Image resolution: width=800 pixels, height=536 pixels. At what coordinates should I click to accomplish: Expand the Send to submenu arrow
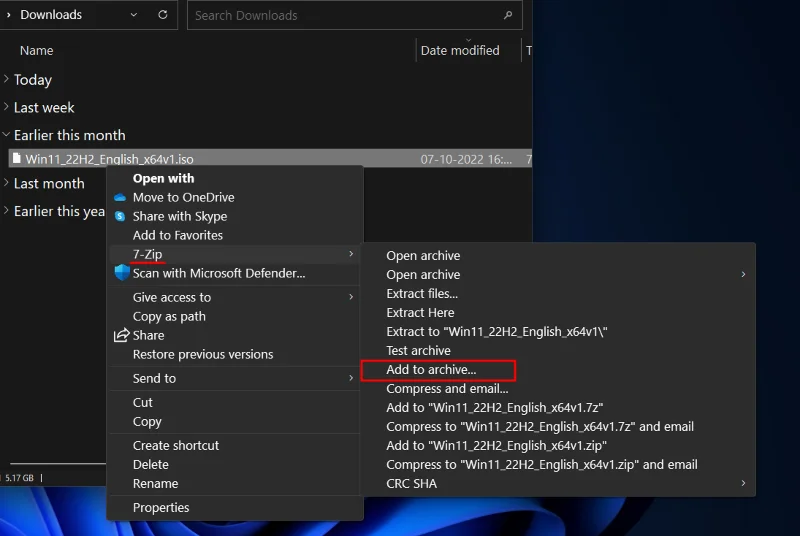point(351,378)
